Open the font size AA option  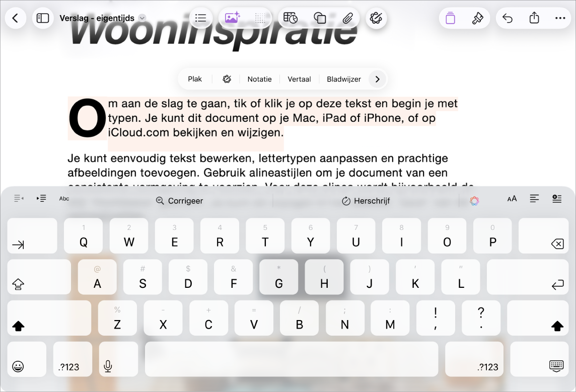(x=512, y=199)
